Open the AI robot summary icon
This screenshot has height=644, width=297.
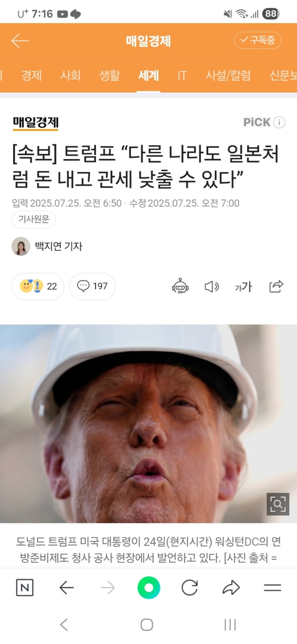[180, 286]
